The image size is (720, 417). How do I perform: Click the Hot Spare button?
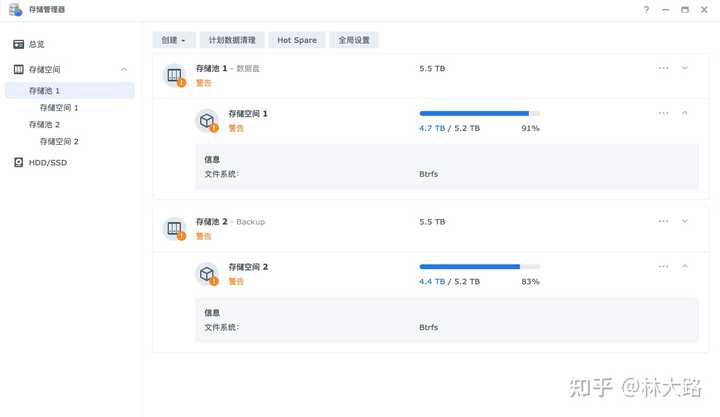[x=297, y=40]
